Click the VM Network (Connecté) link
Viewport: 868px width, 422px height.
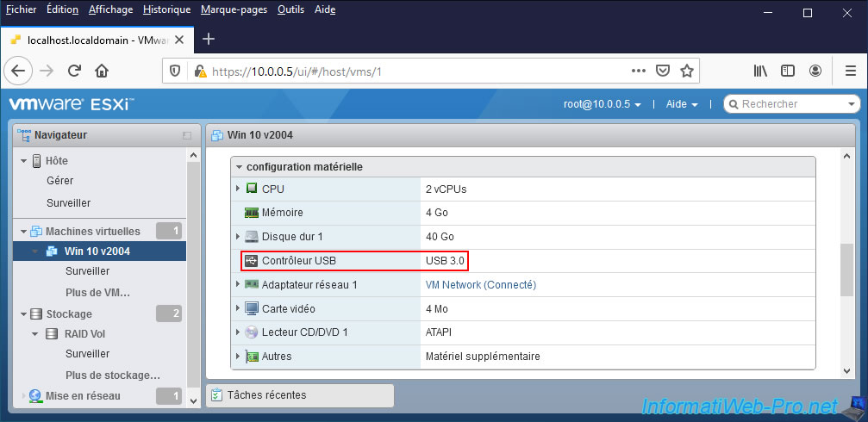tap(480, 284)
